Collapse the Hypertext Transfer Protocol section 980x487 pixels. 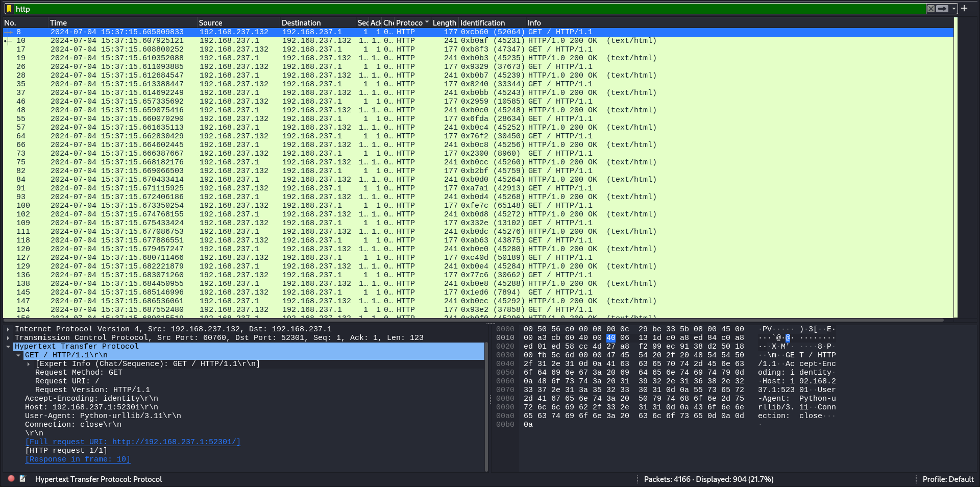pyautogui.click(x=8, y=347)
